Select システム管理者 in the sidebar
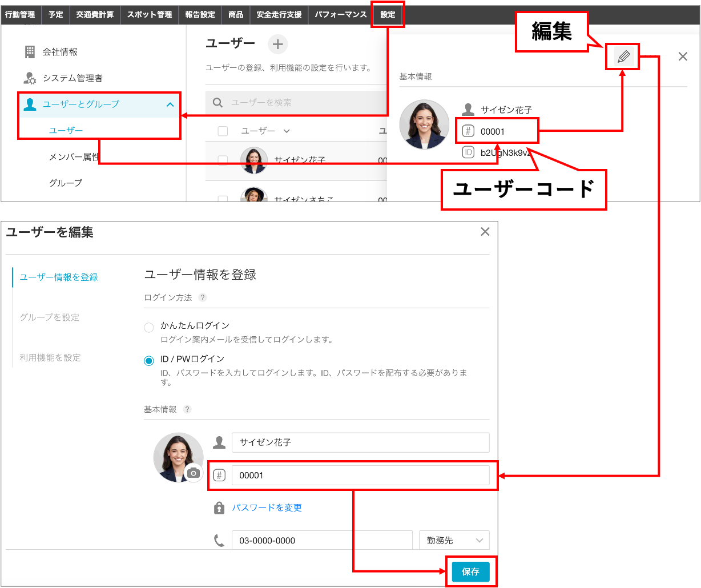The image size is (701, 588). tap(73, 78)
